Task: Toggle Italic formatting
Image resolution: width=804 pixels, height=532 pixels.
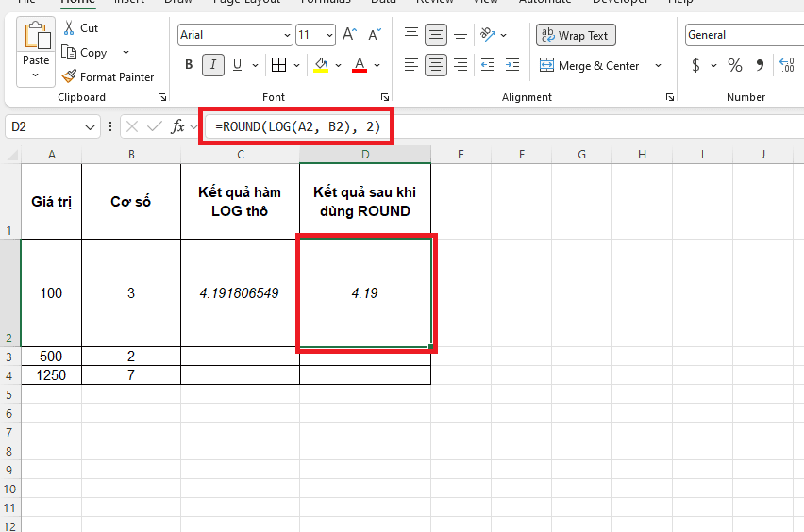Action: [212, 64]
